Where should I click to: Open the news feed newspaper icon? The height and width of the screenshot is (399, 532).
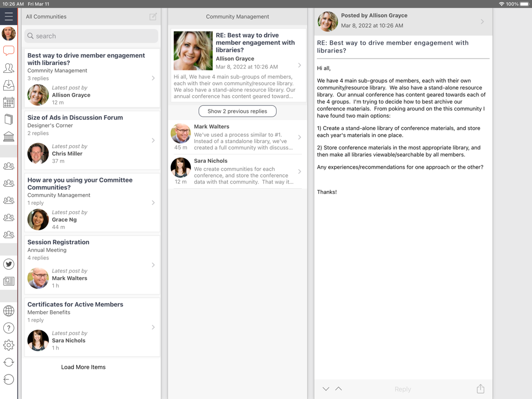pos(9,281)
